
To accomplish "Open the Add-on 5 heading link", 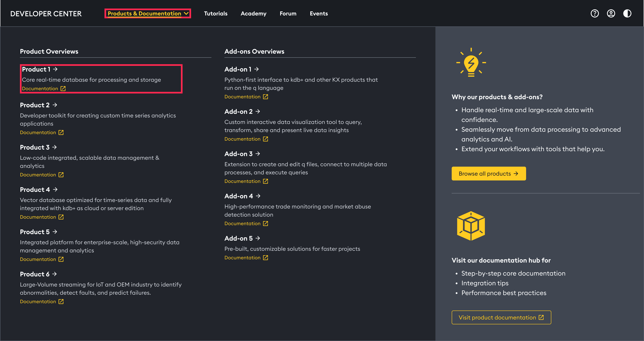I will pyautogui.click(x=239, y=238).
